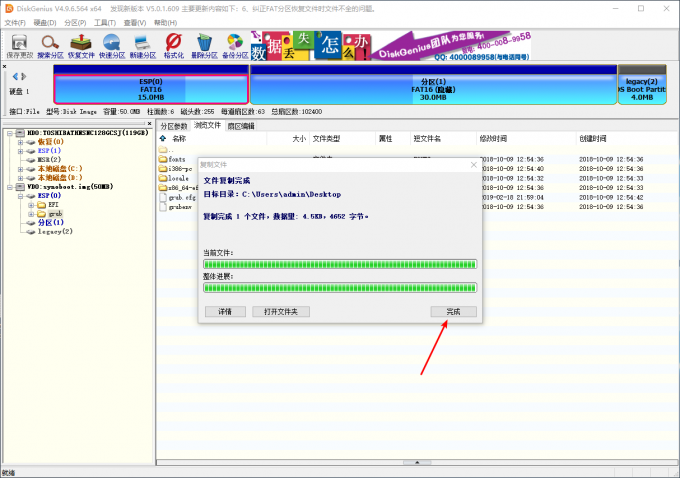Open the 分区(P) menu
Image resolution: width=680 pixels, height=478 pixels.
(x=76, y=22)
